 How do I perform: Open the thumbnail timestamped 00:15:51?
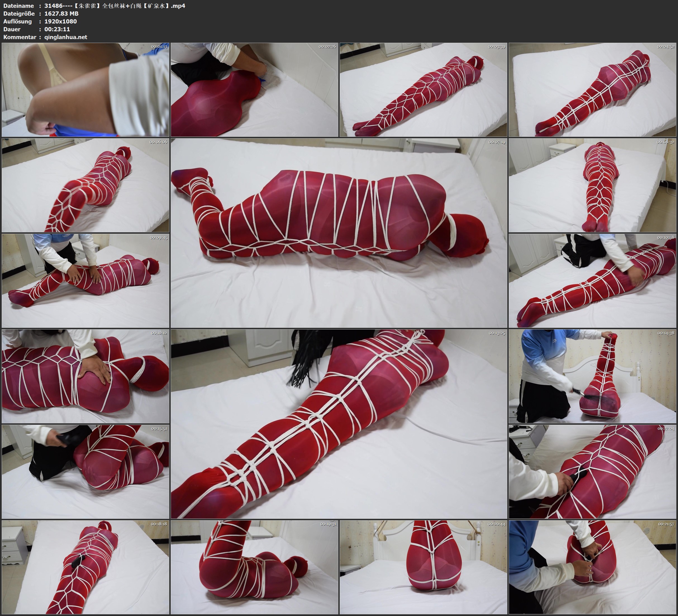(x=85, y=471)
